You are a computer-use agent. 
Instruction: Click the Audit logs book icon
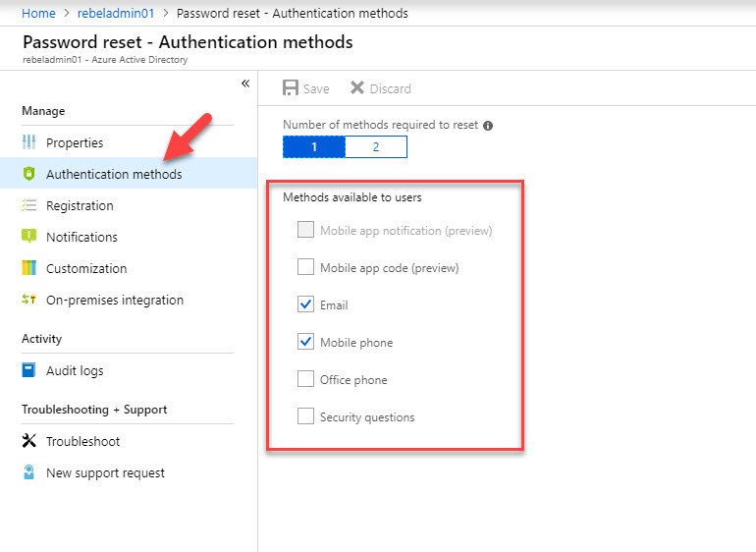tap(28, 370)
